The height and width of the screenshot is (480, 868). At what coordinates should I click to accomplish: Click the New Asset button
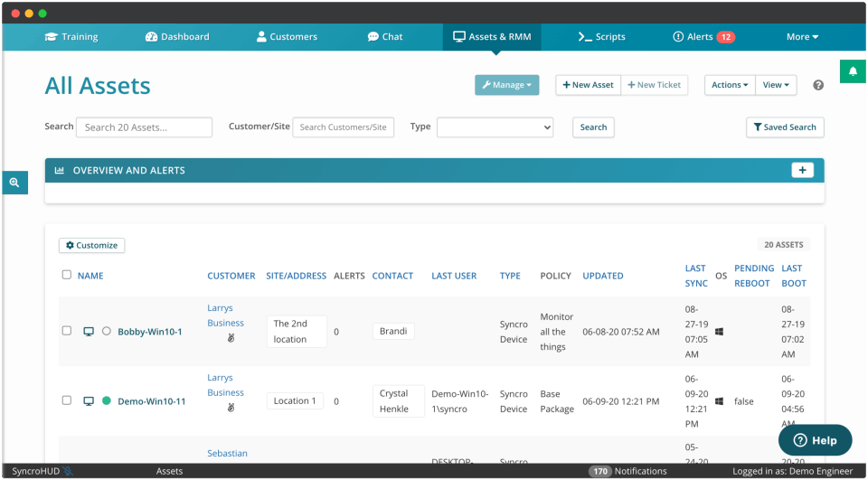[x=588, y=85]
